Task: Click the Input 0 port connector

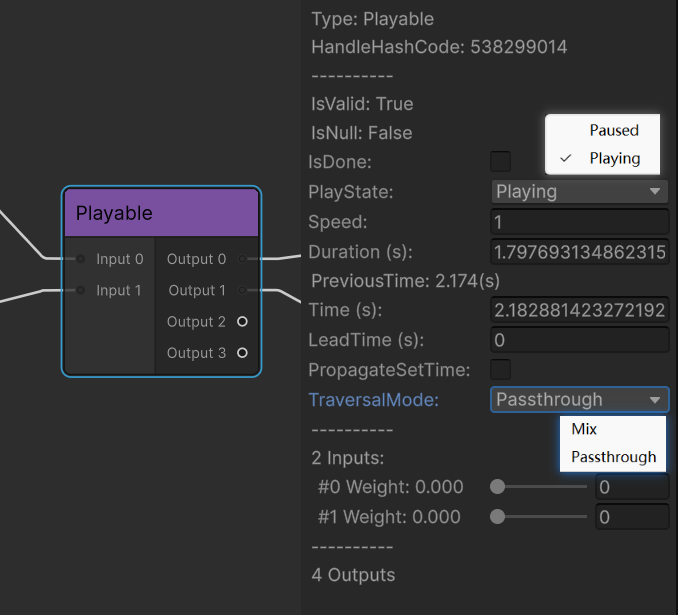Action: (x=81, y=259)
